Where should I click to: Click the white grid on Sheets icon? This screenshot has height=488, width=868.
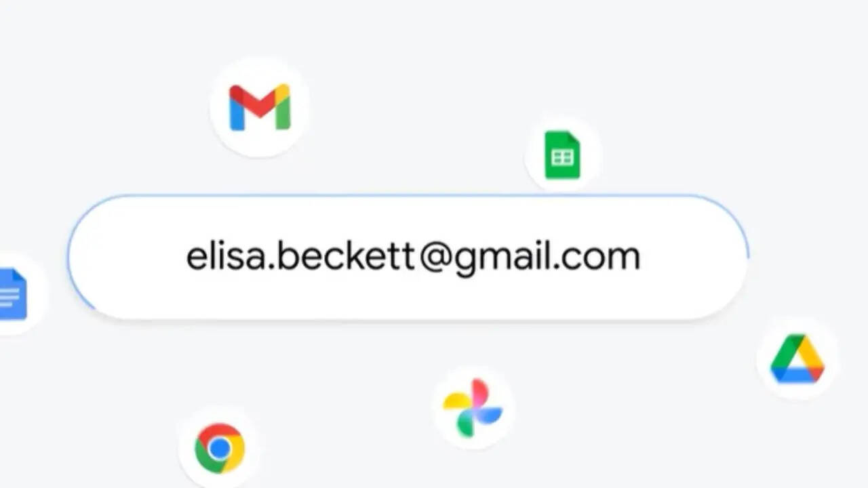pyautogui.click(x=563, y=159)
